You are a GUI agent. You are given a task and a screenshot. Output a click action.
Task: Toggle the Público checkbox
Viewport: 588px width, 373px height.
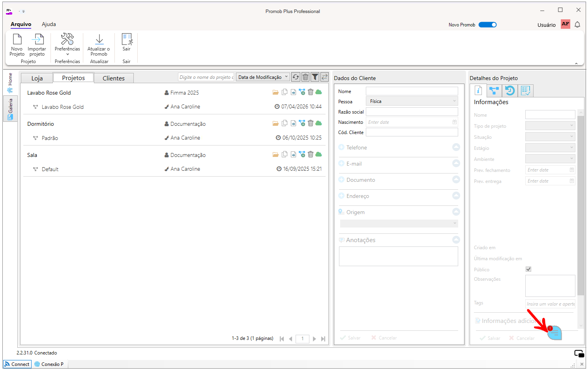tap(528, 269)
